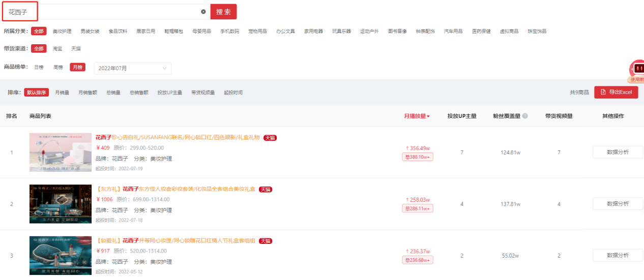Open the floating robot tutorial icon

(637, 69)
